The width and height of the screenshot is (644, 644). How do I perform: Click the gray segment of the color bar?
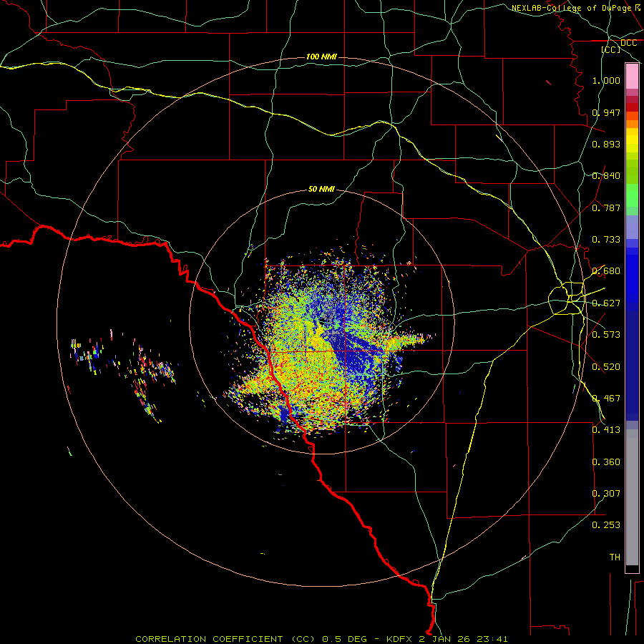pos(632,497)
